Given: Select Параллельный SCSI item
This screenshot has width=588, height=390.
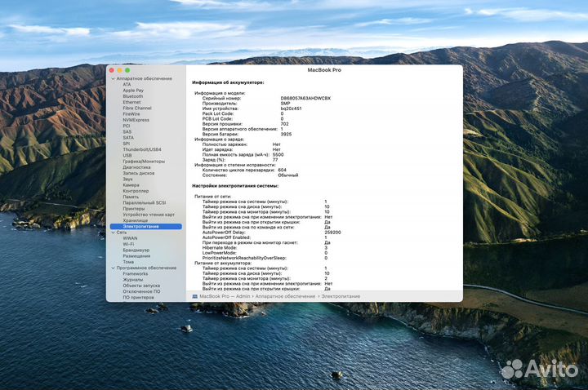Looking at the screenshot, I should point(144,202).
